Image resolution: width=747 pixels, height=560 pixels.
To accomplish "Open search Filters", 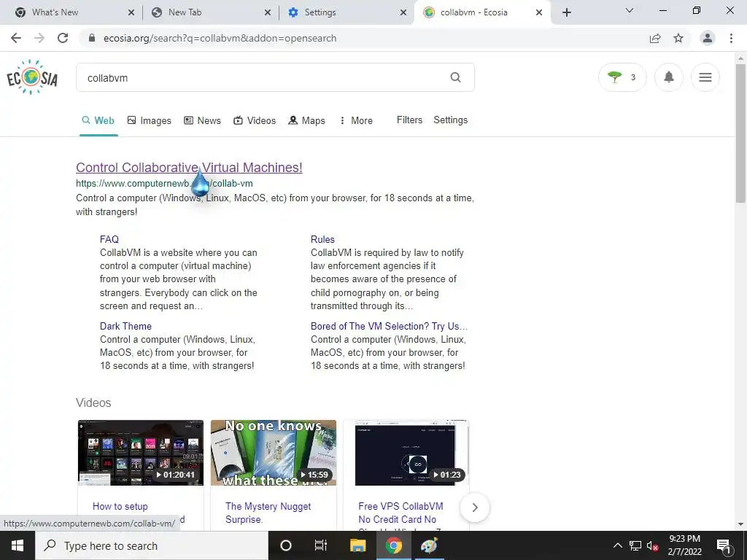I will coord(410,120).
